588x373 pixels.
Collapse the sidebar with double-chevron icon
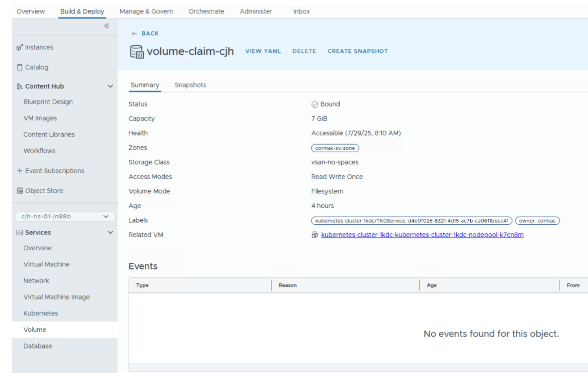click(x=106, y=26)
